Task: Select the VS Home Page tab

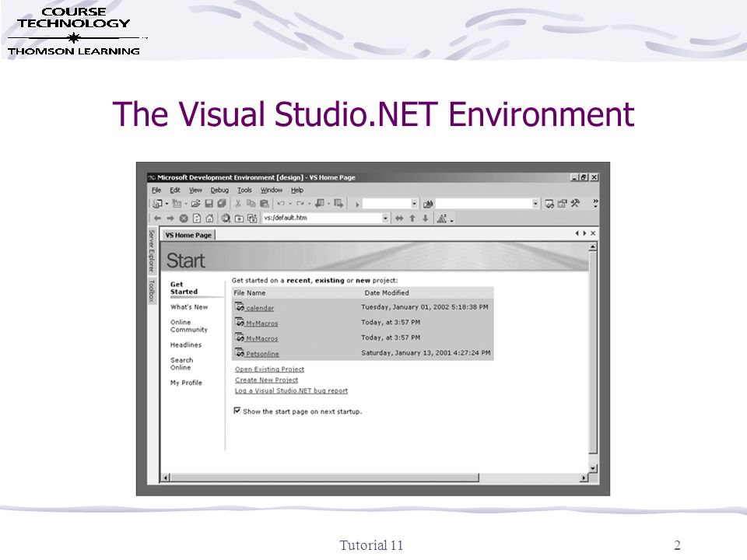Action: pos(188,235)
